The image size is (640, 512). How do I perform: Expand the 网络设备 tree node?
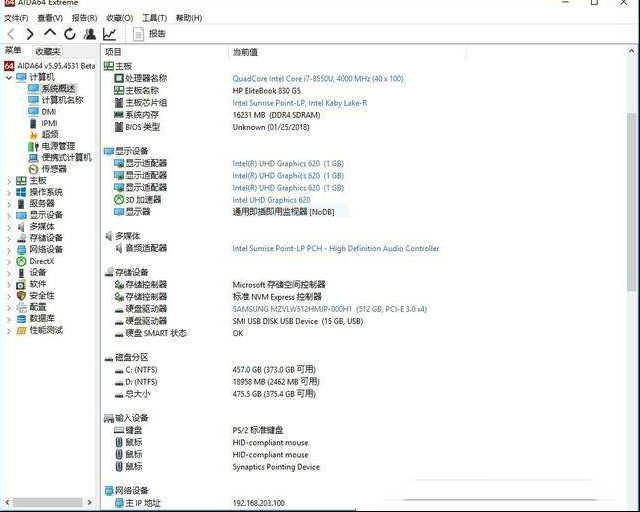click(x=9, y=249)
